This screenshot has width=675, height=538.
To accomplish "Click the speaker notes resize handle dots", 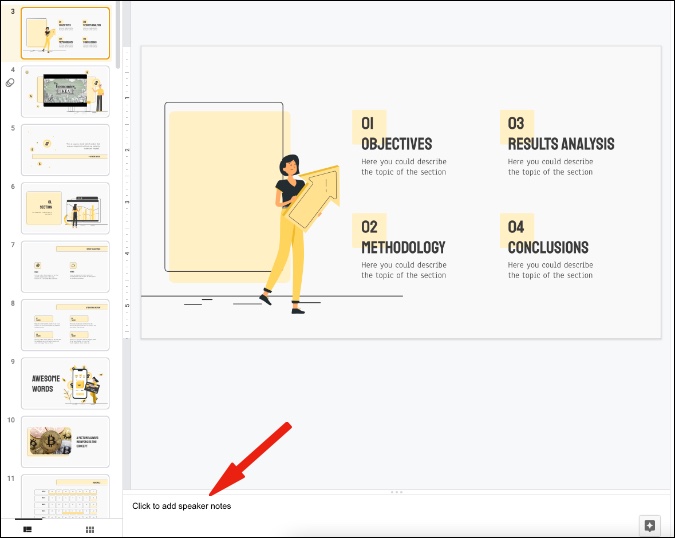I will click(396, 492).
